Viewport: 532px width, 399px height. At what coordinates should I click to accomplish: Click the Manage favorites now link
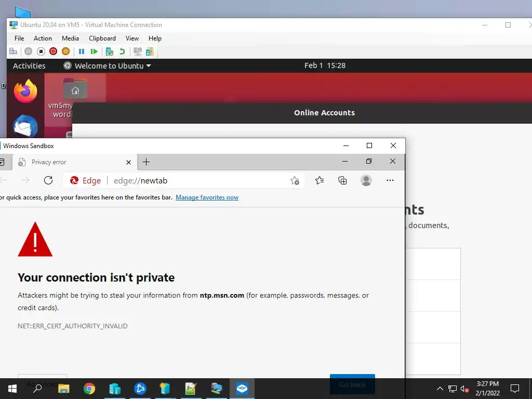[x=207, y=197]
